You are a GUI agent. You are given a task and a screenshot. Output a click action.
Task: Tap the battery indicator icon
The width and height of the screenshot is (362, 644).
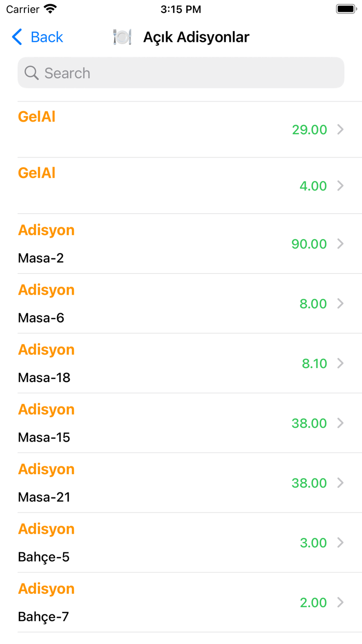(x=346, y=9)
